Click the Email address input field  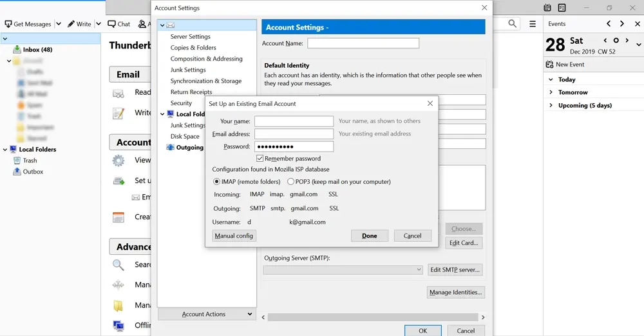pyautogui.click(x=294, y=134)
